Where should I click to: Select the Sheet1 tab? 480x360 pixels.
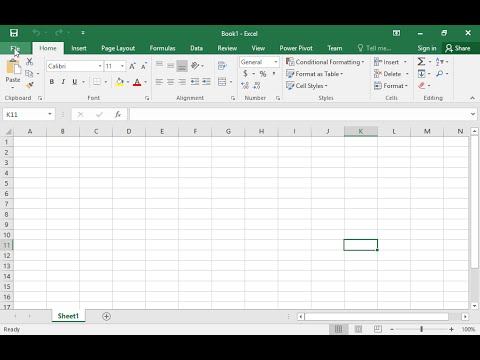(68, 316)
